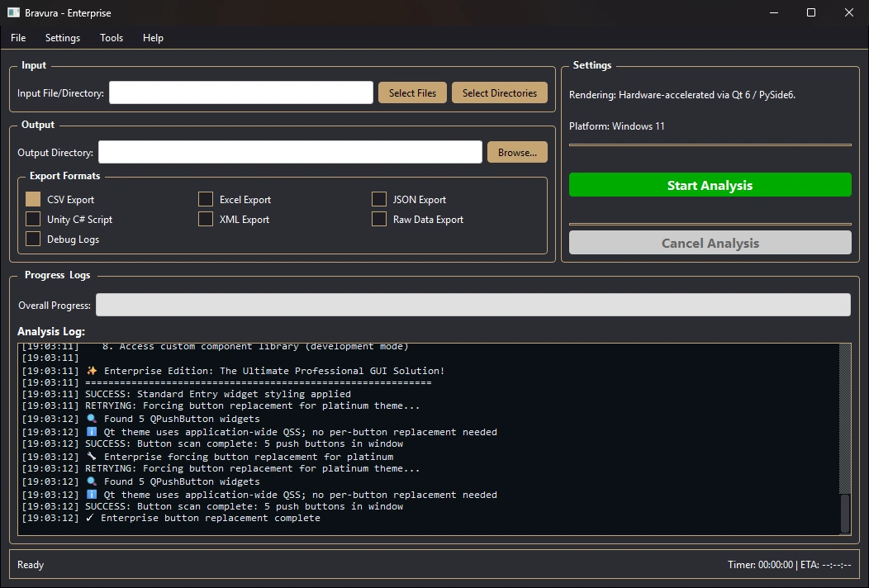Click the Browse... button
The width and height of the screenshot is (869, 588).
click(517, 152)
